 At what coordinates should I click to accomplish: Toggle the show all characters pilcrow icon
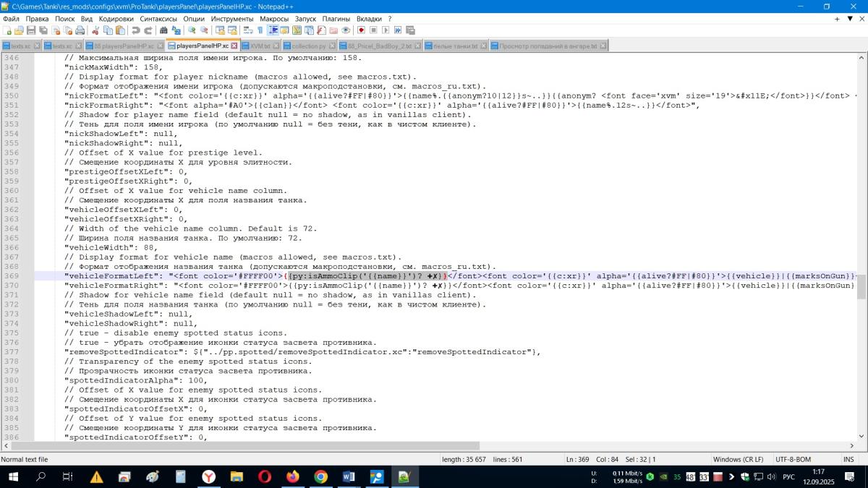coord(260,30)
